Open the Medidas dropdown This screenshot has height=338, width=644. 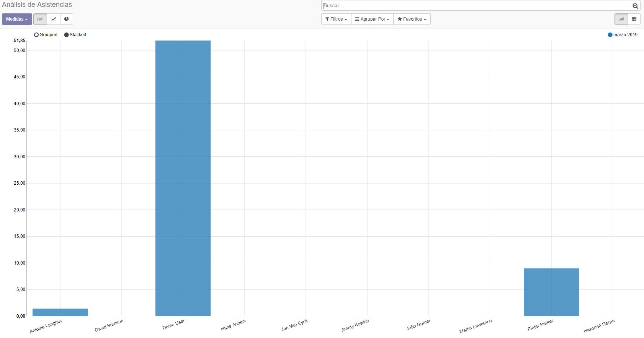click(17, 19)
